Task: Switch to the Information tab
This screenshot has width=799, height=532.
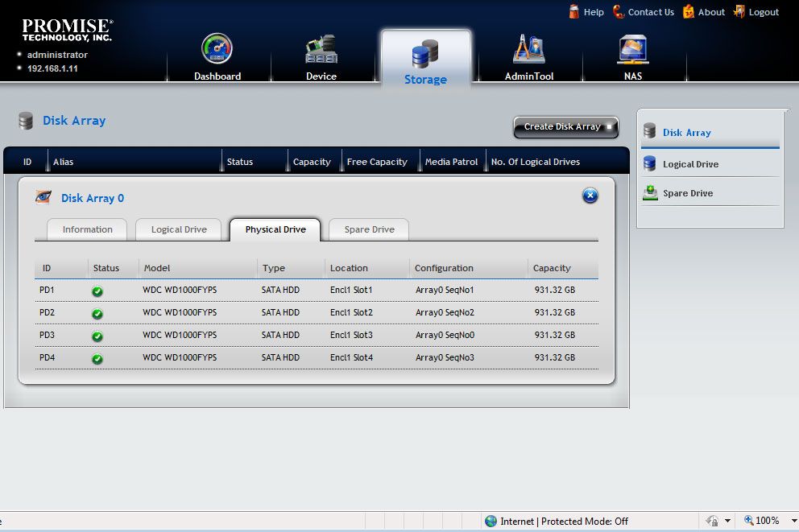Action: tap(87, 229)
